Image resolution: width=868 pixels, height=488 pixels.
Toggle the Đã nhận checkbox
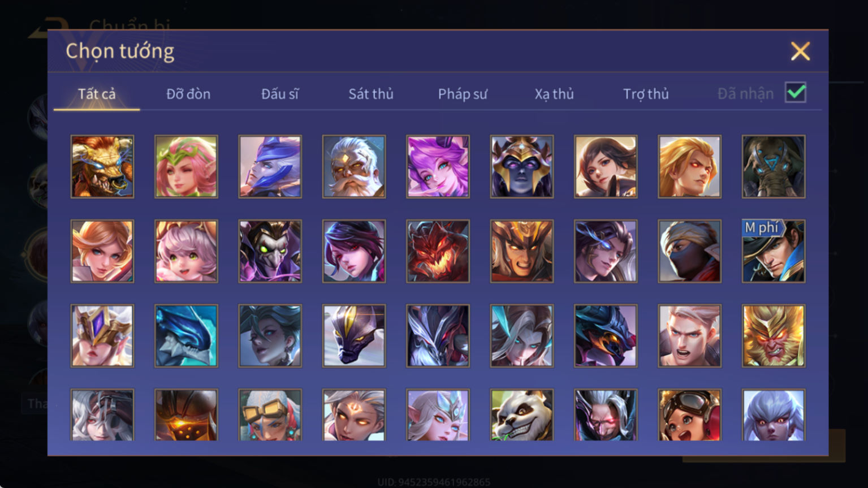796,92
